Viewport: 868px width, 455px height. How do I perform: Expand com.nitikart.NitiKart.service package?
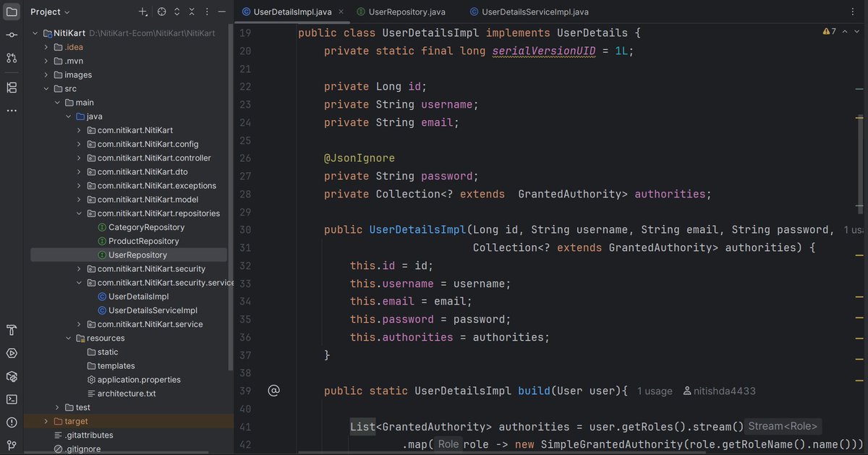(80, 324)
